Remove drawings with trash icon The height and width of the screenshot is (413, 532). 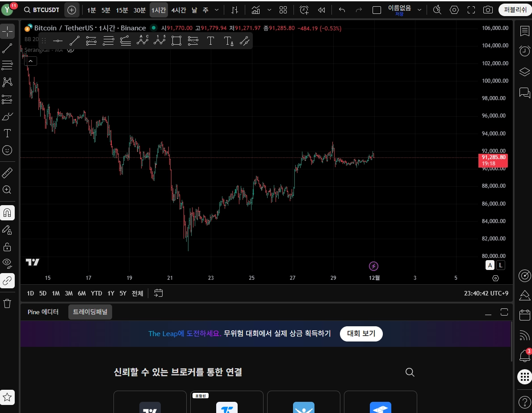tap(8, 303)
